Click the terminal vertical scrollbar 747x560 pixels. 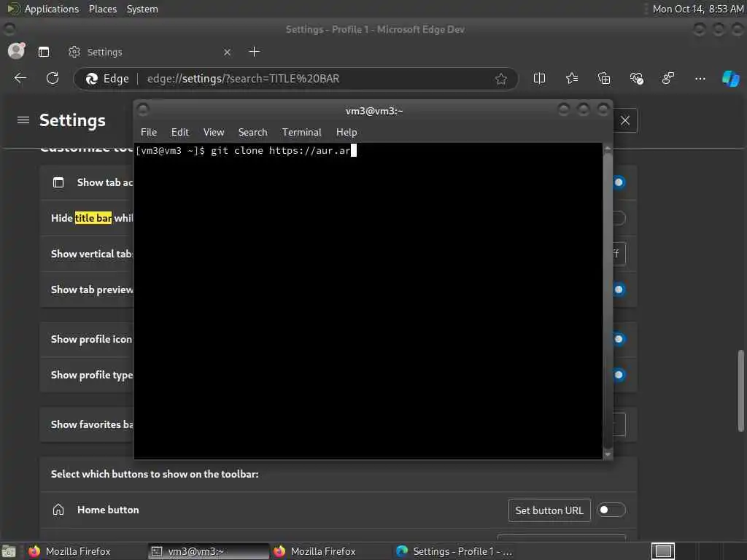click(x=608, y=300)
